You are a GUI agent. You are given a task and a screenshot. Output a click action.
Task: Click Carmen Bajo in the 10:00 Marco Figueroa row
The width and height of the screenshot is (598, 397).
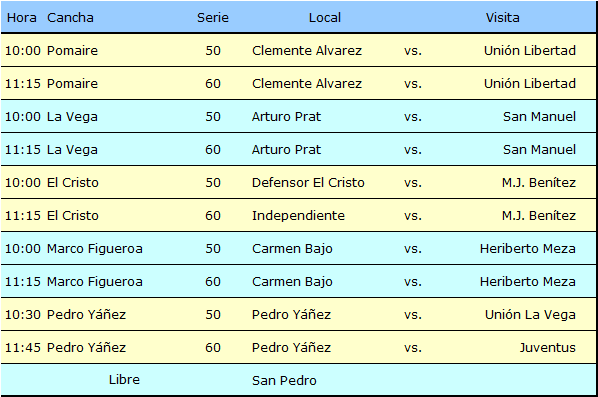coord(292,248)
